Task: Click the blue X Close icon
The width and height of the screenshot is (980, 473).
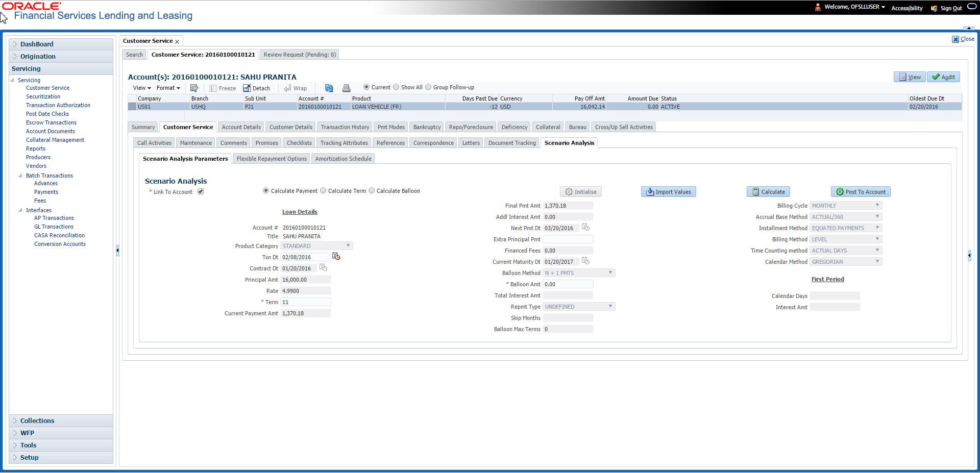Action: (955, 39)
